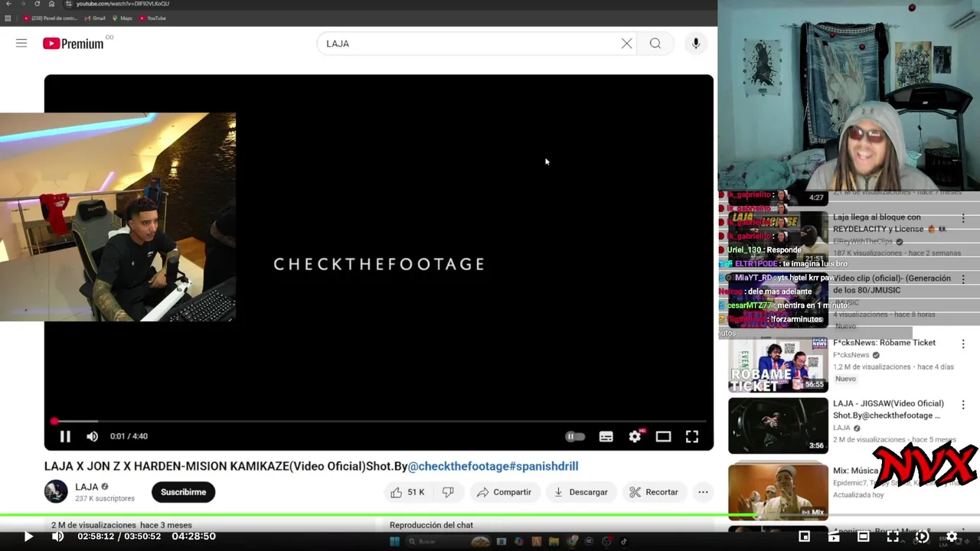Image resolution: width=980 pixels, height=551 pixels.
Task: Open options for Laja llega al bloque
Action: click(964, 218)
